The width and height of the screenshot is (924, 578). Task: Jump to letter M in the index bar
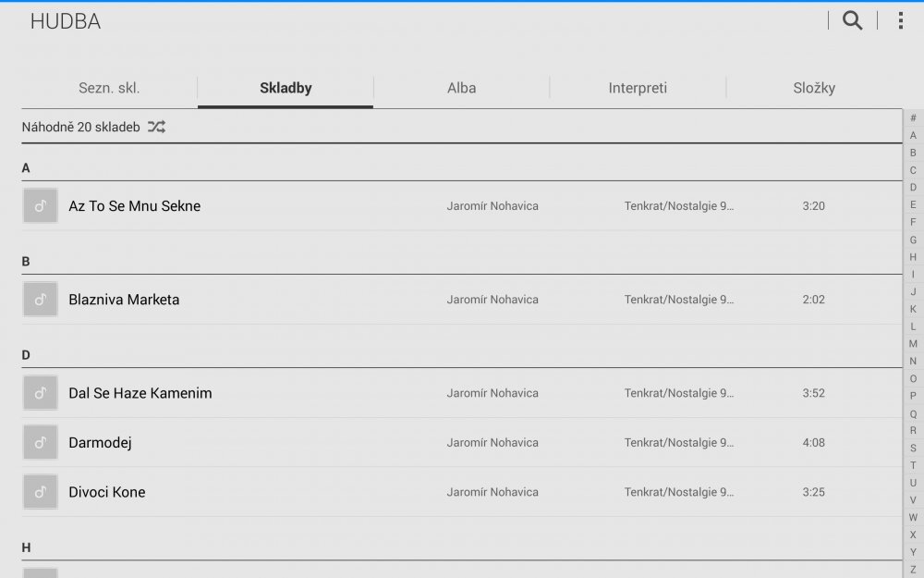point(913,343)
